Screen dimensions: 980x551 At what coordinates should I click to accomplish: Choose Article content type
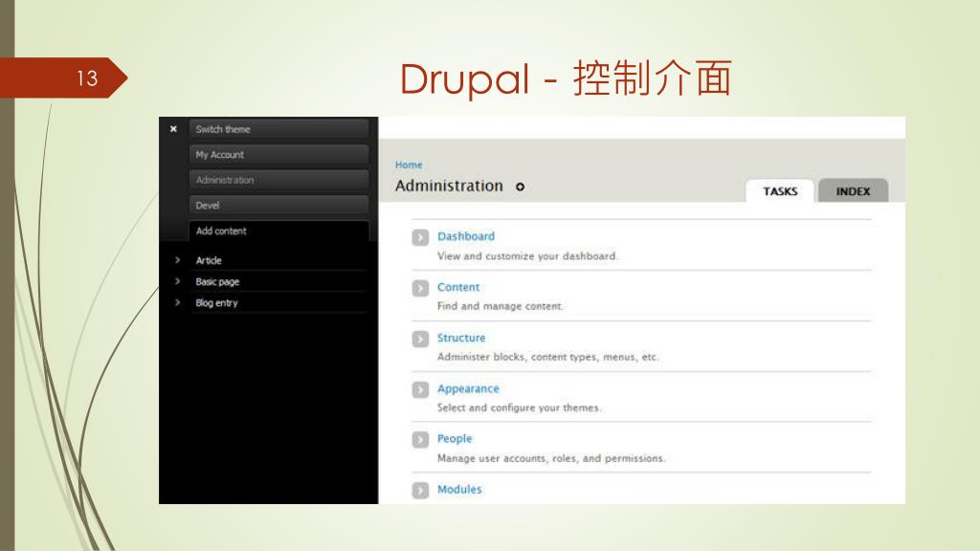(209, 260)
